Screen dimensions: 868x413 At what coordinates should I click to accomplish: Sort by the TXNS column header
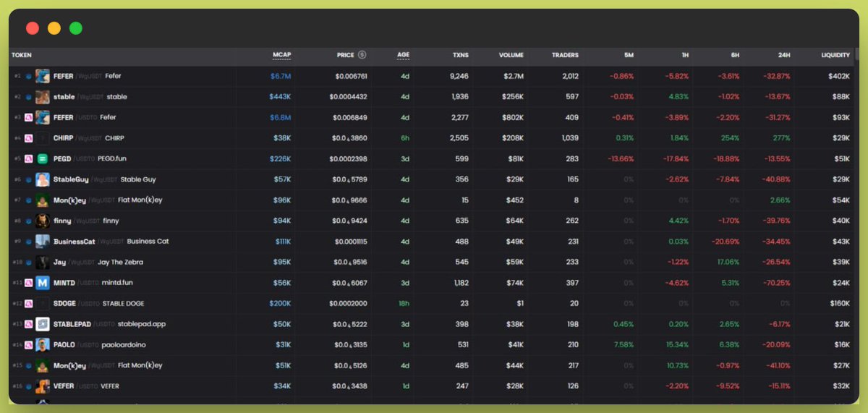point(461,55)
